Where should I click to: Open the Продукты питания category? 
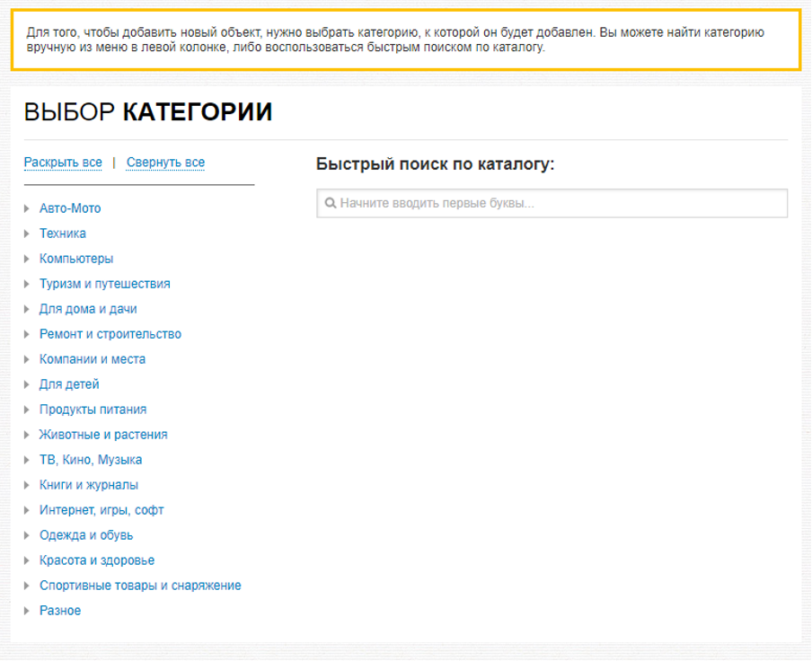pos(93,410)
